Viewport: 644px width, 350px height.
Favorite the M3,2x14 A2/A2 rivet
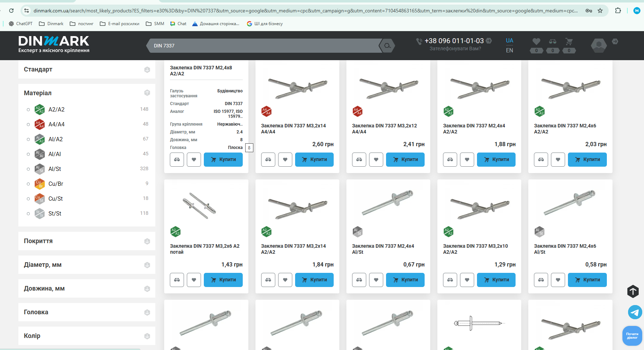[285, 280]
